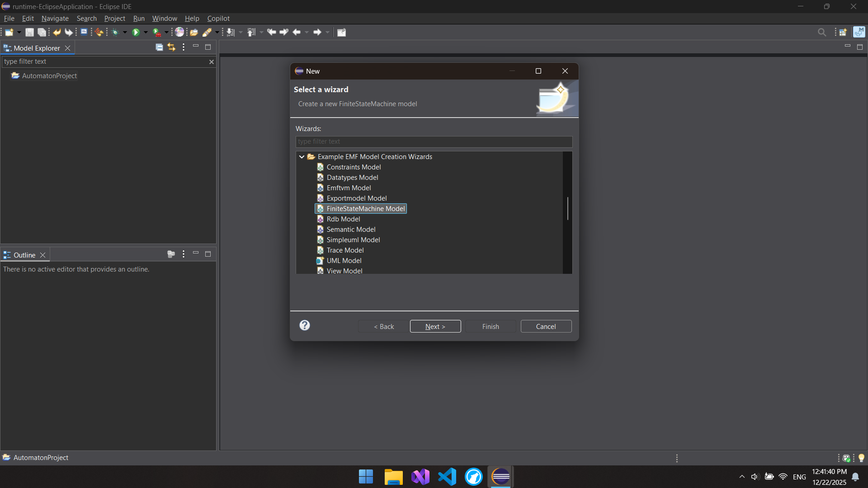Click the wizard list vertical scrollbar
Viewport: 868px width, 488px height.
click(568, 208)
